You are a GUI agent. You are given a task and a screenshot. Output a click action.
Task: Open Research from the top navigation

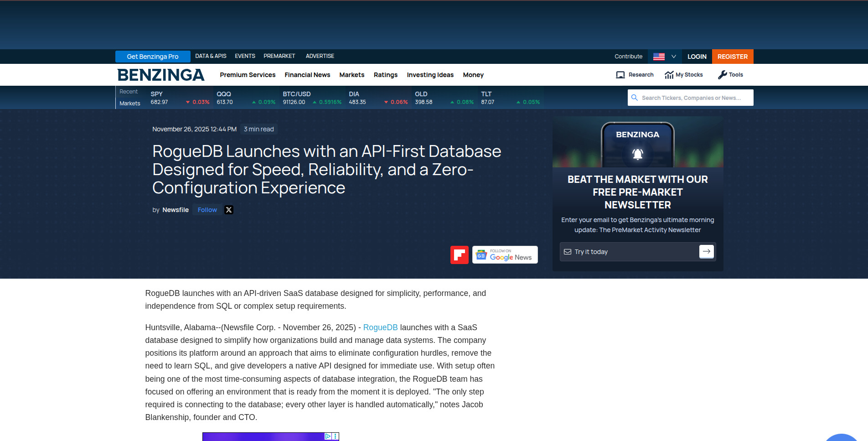click(635, 74)
